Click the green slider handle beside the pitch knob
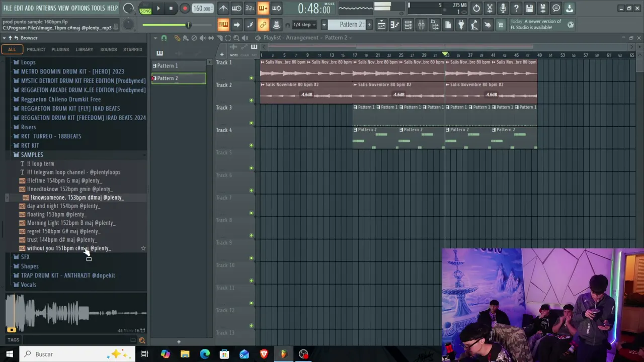The image size is (644, 362). click(x=189, y=25)
